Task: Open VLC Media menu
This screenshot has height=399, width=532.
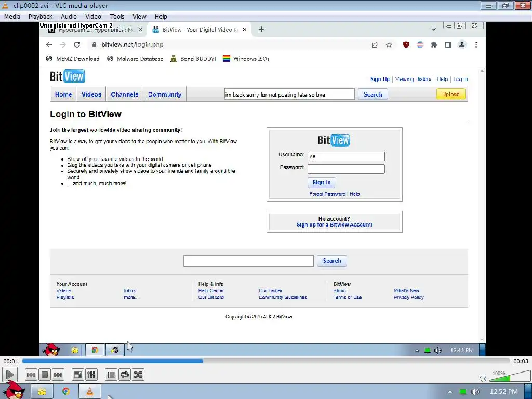Action: pos(12,16)
